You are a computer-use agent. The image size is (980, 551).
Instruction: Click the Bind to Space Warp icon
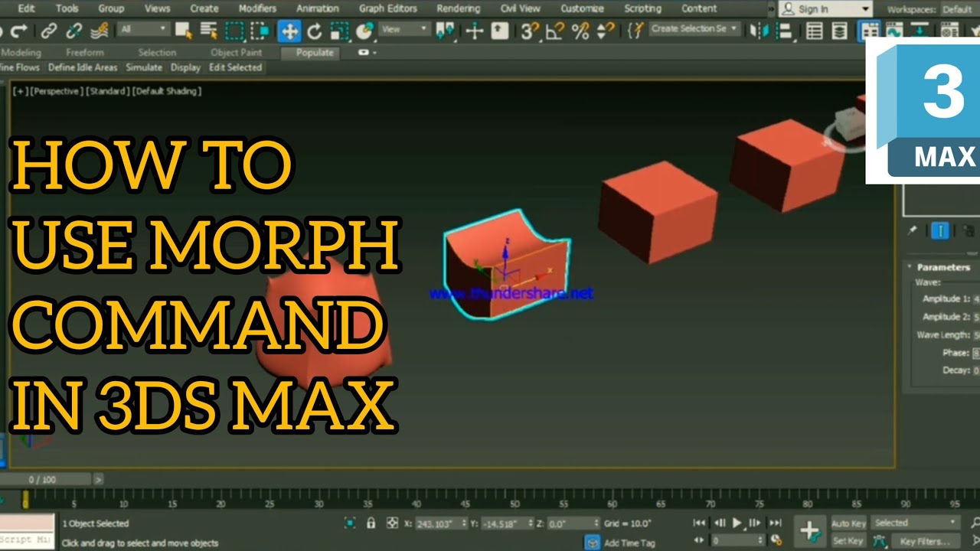99,31
